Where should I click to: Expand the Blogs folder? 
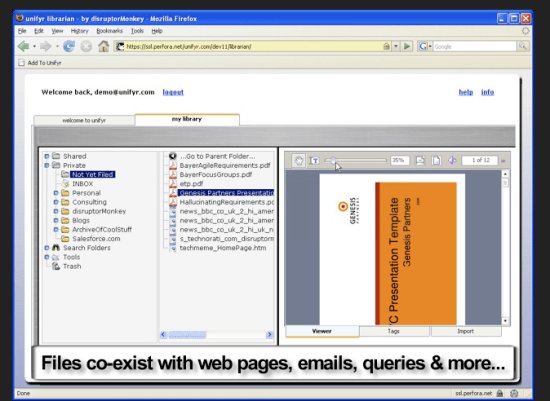coord(56,220)
